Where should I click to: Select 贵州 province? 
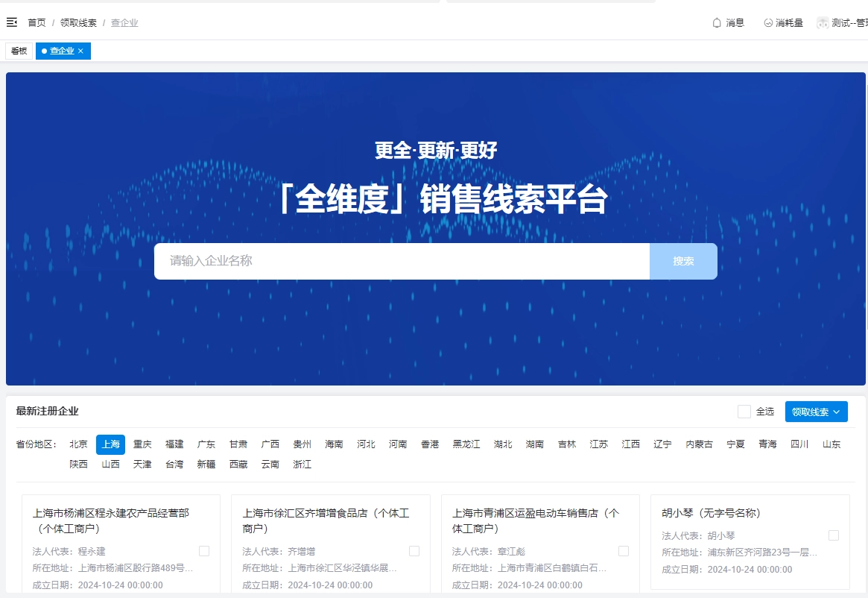(x=302, y=444)
